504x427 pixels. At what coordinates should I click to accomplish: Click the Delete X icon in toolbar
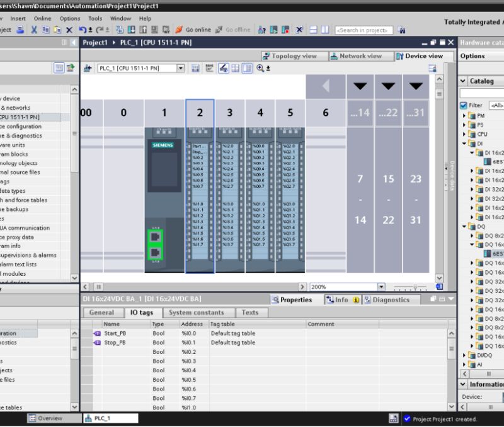point(69,30)
